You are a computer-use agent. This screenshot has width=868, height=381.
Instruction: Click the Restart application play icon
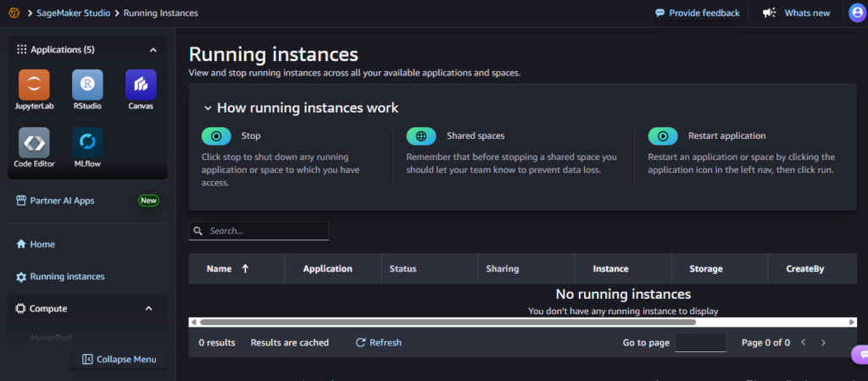(663, 136)
